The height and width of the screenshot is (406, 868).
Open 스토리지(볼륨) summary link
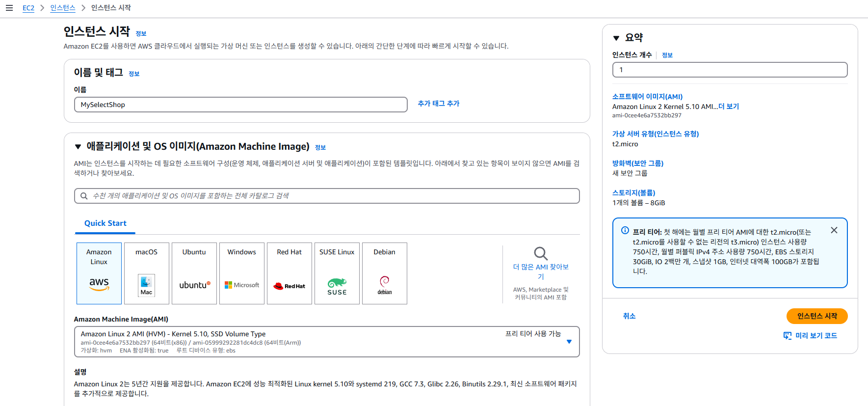(634, 193)
